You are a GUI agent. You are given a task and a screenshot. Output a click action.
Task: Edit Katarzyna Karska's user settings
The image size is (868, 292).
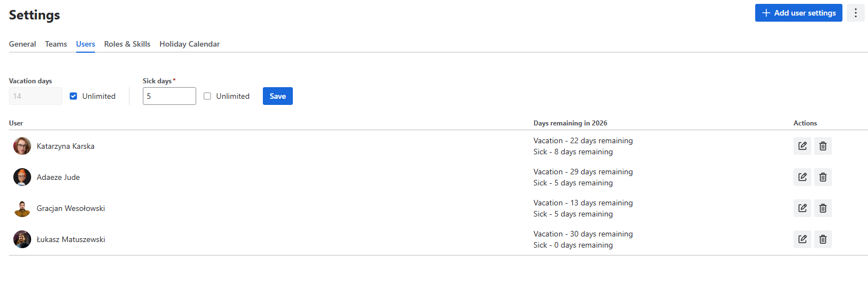tap(802, 146)
